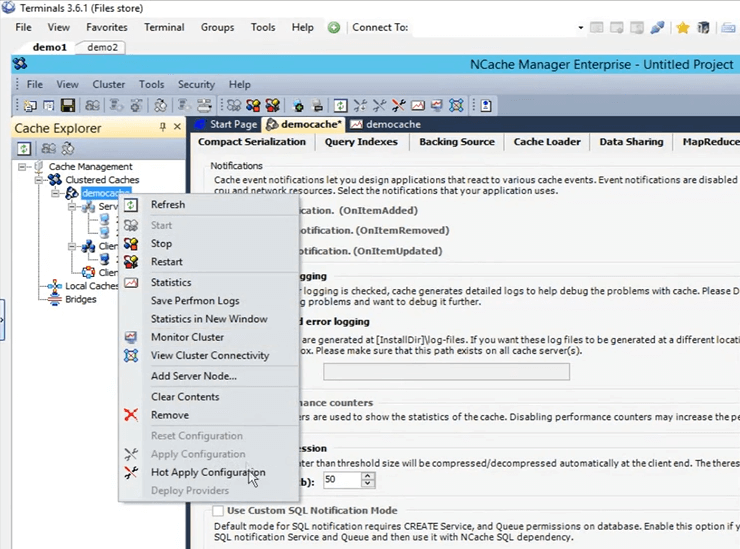Open Statistics from the context menu

pyautogui.click(x=208, y=282)
